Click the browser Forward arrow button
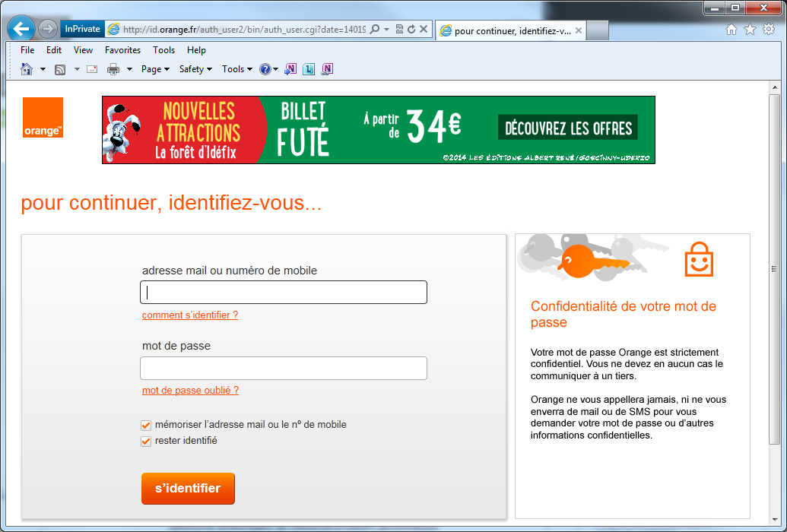Viewport: 787px width, 532px height. pyautogui.click(x=48, y=29)
